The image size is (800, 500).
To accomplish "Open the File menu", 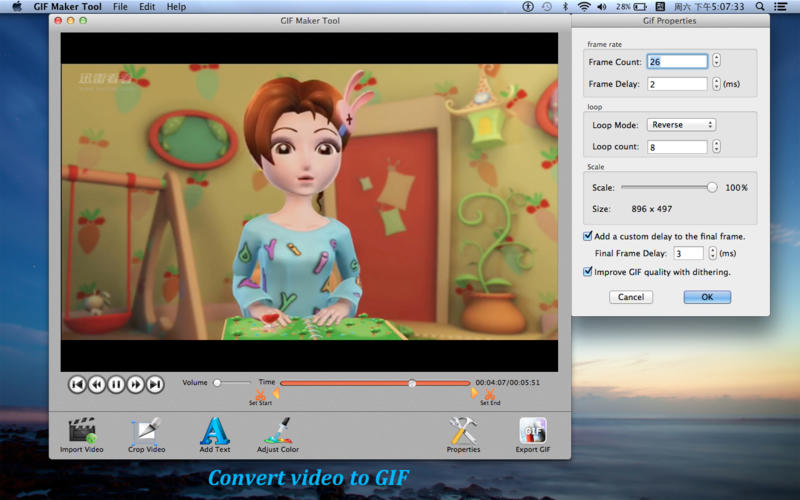I will click(120, 7).
